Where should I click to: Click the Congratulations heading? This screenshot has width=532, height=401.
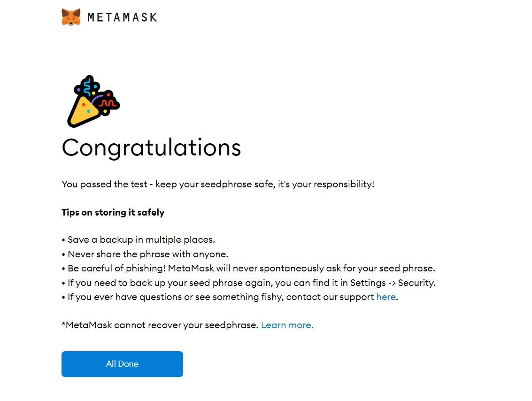point(151,148)
